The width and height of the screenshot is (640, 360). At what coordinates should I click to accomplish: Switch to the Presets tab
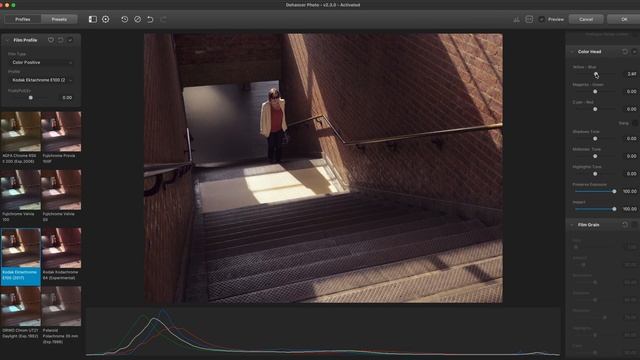(59, 19)
